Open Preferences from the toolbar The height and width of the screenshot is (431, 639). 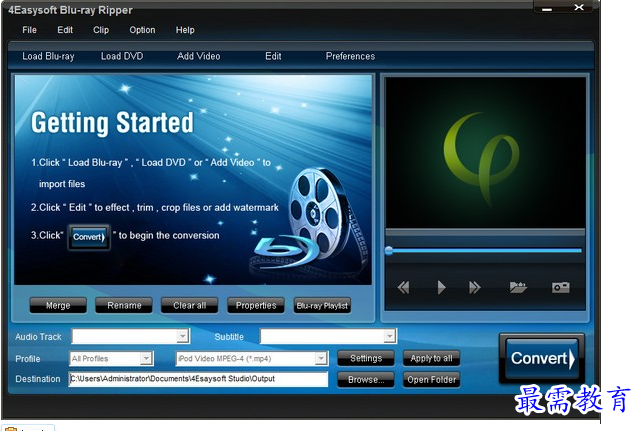pyautogui.click(x=350, y=56)
